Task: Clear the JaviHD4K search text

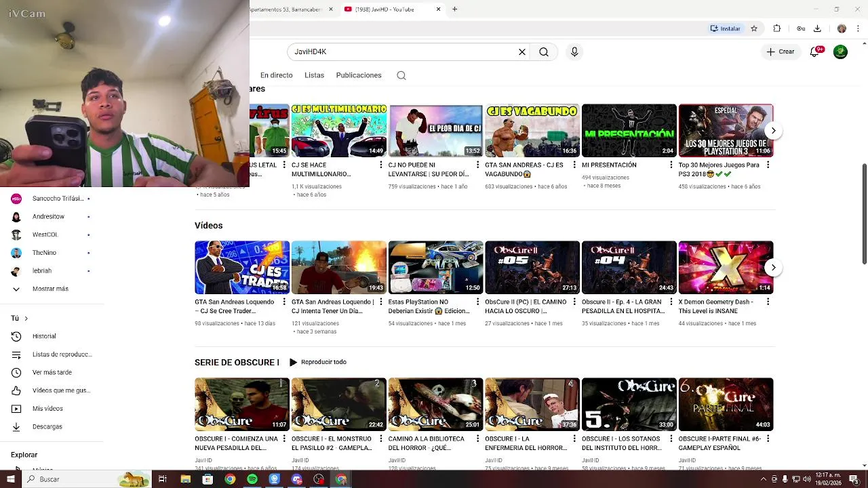Action: pos(522,52)
